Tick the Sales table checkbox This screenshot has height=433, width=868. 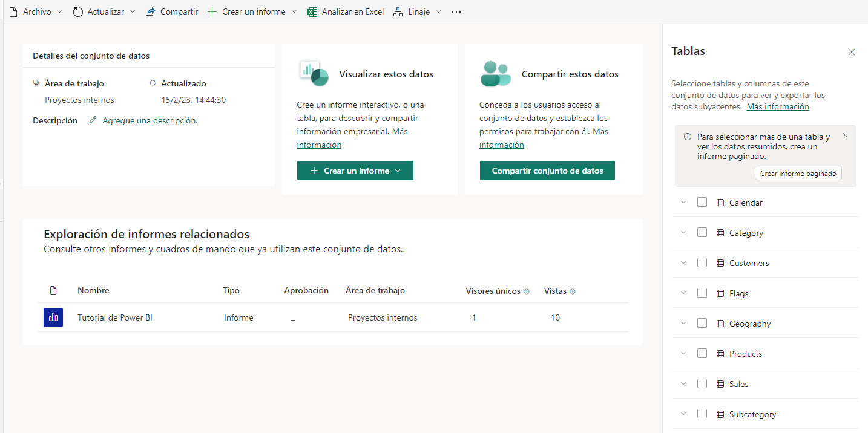pyautogui.click(x=702, y=384)
